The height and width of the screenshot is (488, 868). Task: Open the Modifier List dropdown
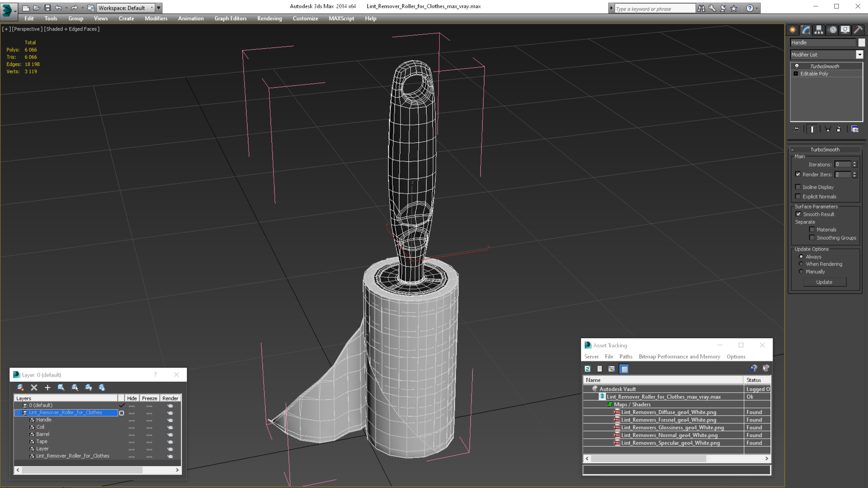tap(860, 55)
